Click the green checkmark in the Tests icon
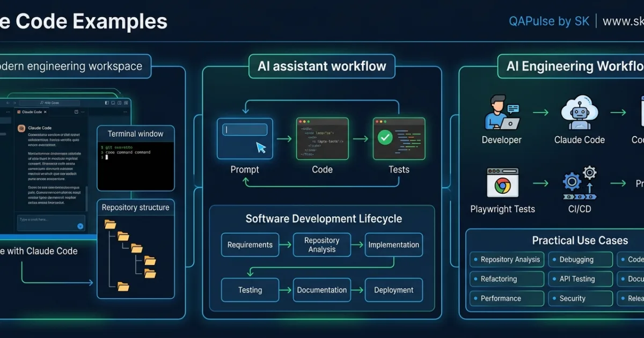 (385, 138)
